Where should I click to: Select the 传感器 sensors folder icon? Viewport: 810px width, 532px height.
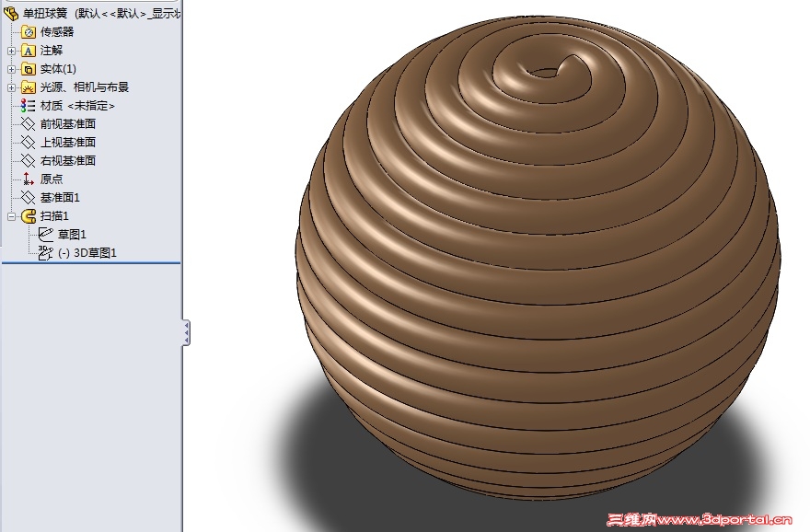(29, 32)
